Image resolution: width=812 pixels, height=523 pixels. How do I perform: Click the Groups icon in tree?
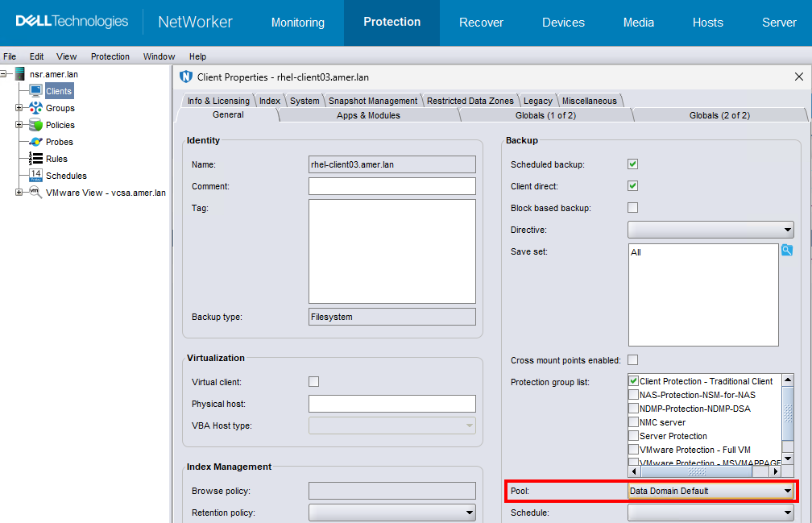coord(35,108)
